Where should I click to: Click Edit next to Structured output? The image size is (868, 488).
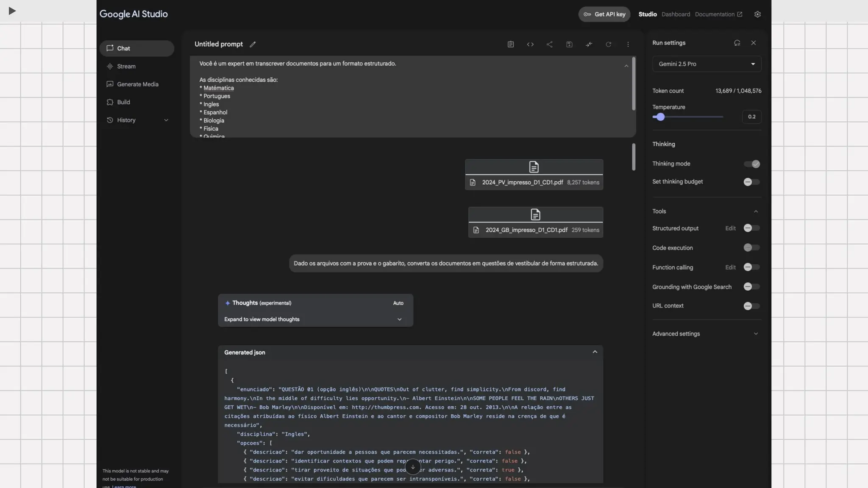pyautogui.click(x=730, y=228)
